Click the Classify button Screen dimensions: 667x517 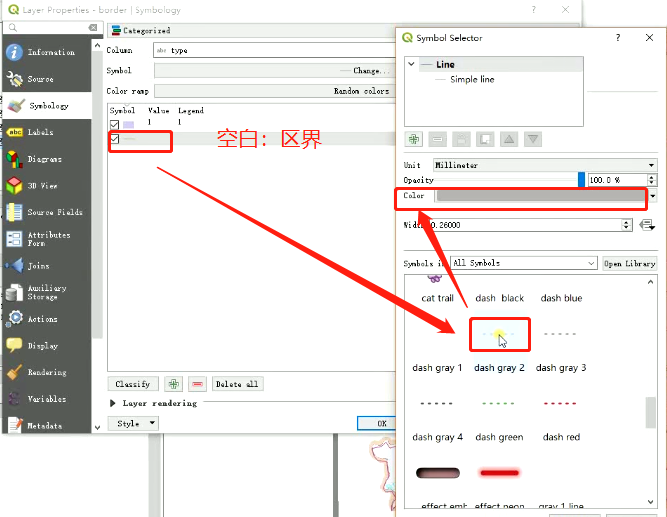[133, 384]
